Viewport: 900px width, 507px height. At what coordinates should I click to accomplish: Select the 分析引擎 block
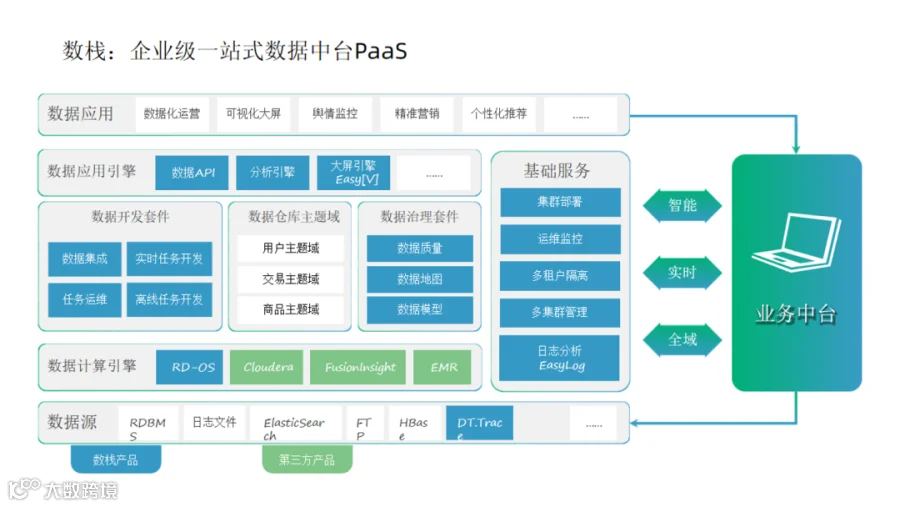(273, 172)
